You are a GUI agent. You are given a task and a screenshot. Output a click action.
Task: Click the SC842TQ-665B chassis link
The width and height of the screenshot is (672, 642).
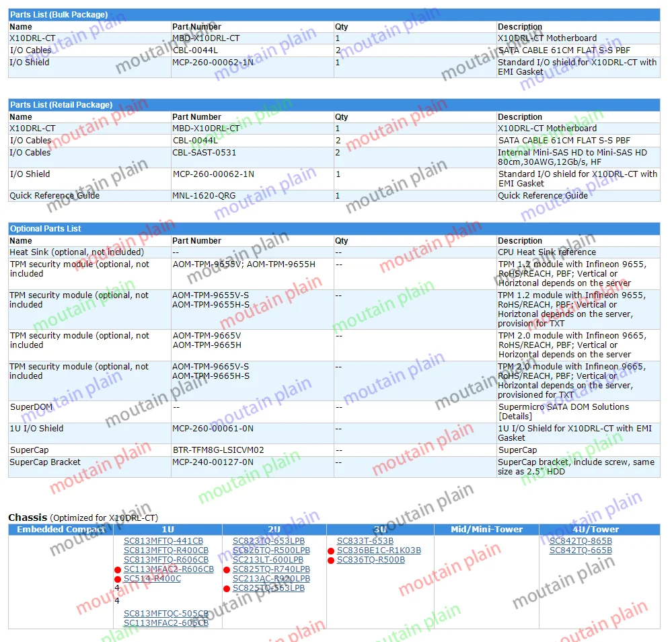click(x=581, y=550)
